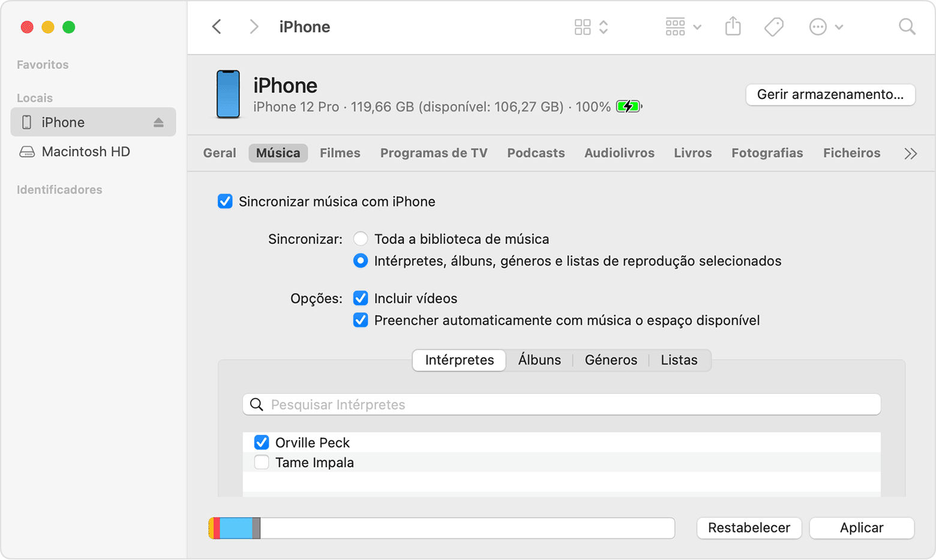
Task: Expand the more actions chevron
Action: [x=839, y=27]
